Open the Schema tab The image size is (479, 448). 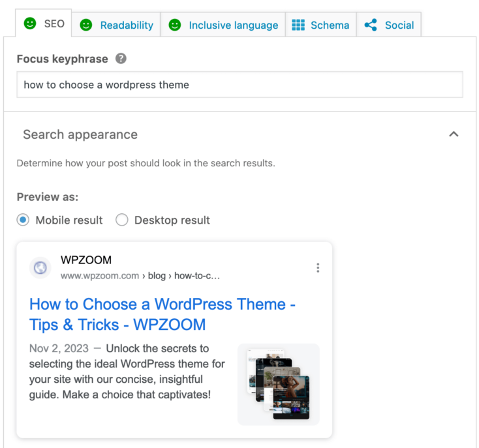pos(321,25)
